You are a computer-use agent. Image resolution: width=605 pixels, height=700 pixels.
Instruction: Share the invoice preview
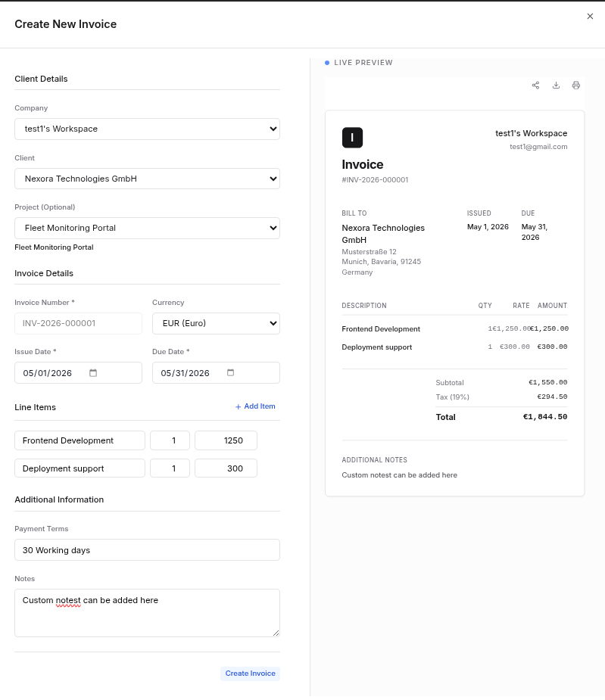535,86
